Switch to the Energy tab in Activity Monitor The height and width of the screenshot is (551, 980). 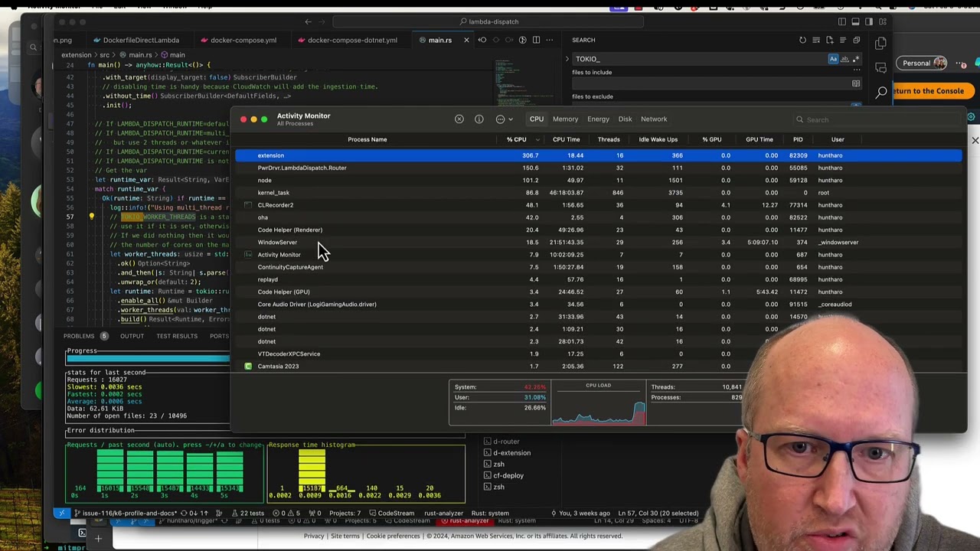click(598, 119)
